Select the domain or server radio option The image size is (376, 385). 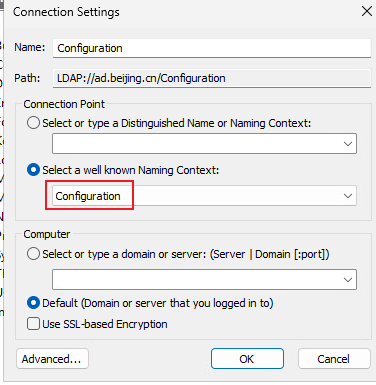click(33, 254)
